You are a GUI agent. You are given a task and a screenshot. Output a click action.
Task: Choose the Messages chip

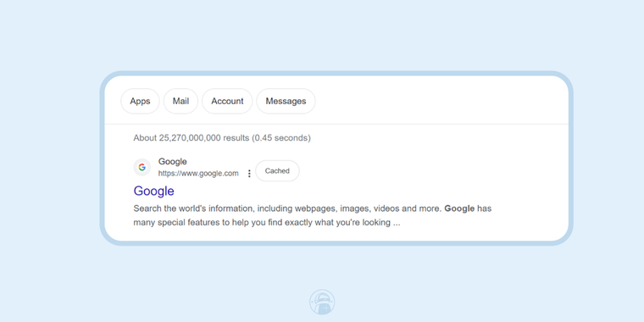click(x=286, y=101)
